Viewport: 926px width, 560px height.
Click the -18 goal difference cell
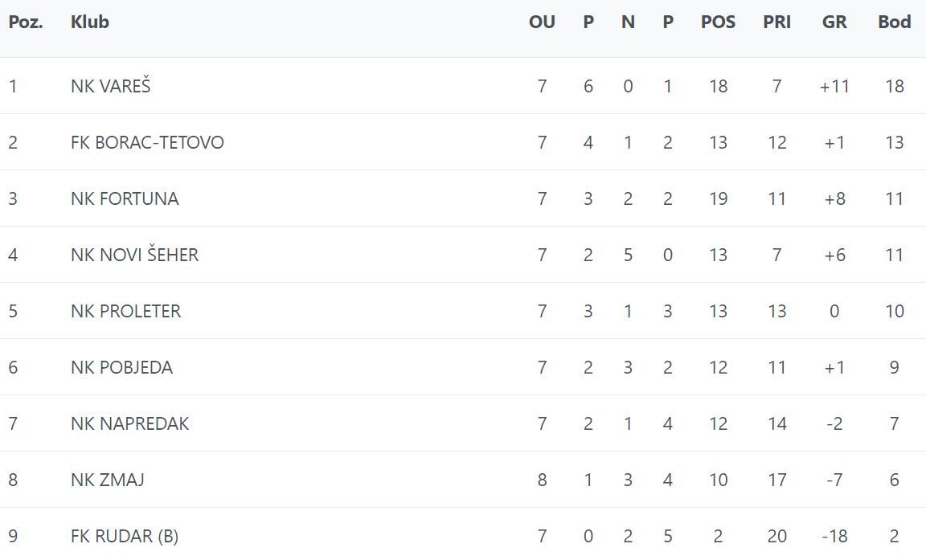834,536
